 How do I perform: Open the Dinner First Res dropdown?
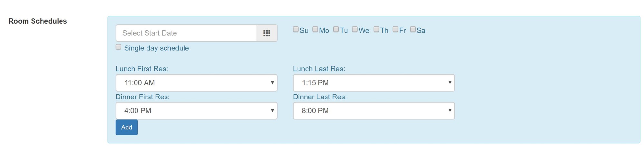[196, 111]
